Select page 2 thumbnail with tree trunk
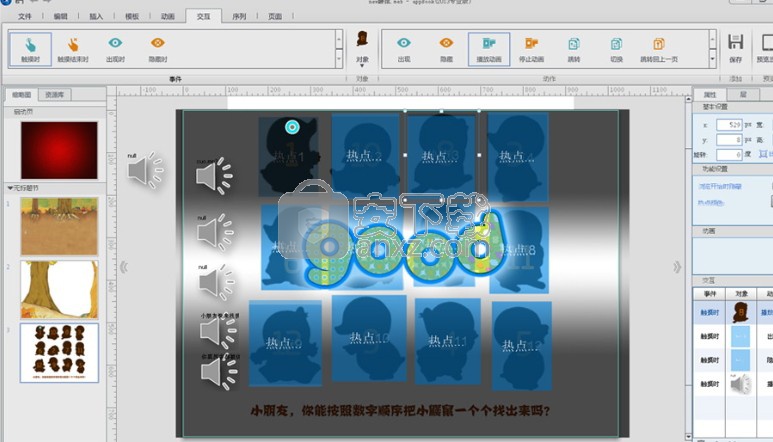Screen dimensions: 773x442 59,290
